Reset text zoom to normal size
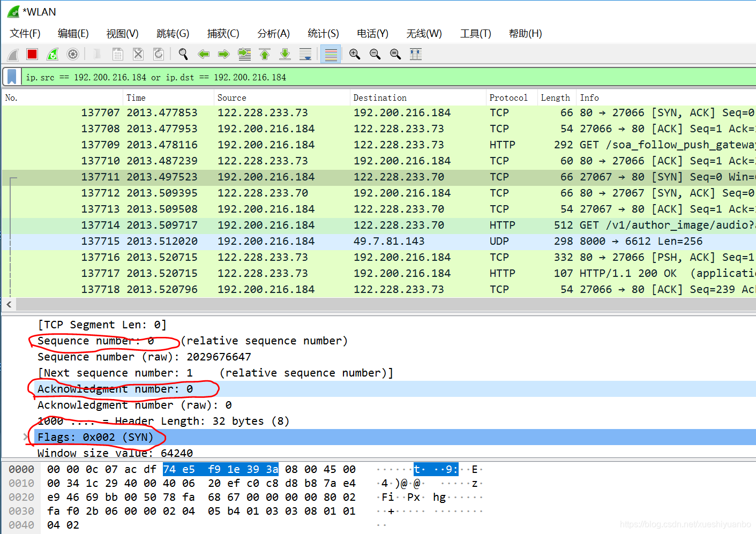This screenshot has height=534, width=756. point(395,54)
